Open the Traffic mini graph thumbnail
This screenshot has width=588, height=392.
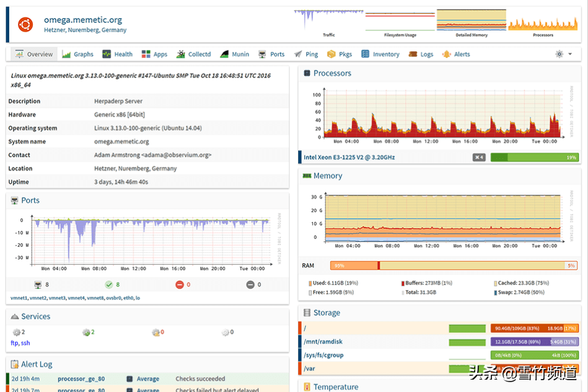(328, 20)
